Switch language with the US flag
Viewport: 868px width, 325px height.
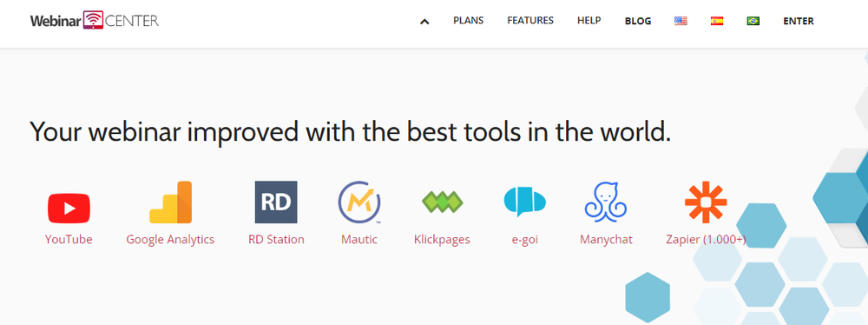(681, 21)
